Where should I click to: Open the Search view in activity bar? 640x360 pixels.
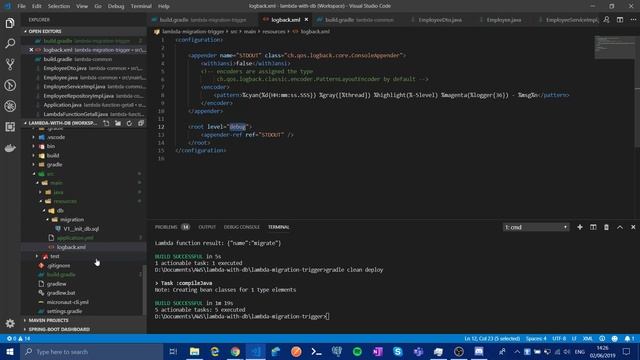click(x=10, y=43)
